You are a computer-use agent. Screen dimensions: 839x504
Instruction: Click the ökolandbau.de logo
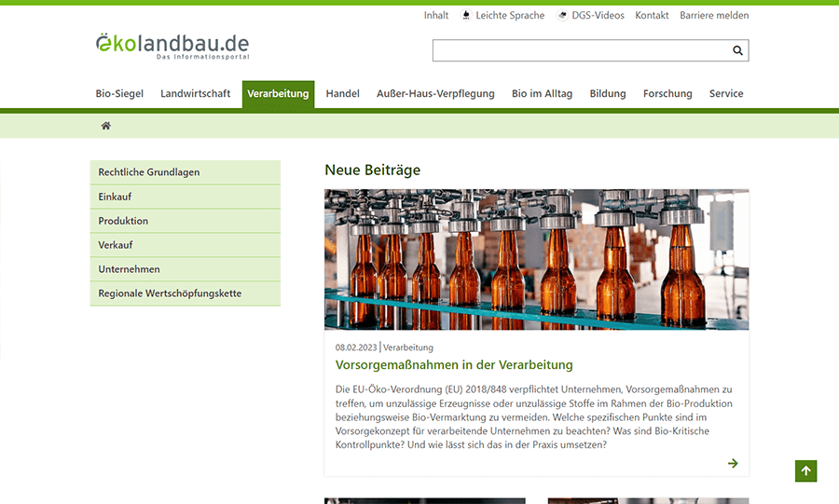[x=172, y=47]
